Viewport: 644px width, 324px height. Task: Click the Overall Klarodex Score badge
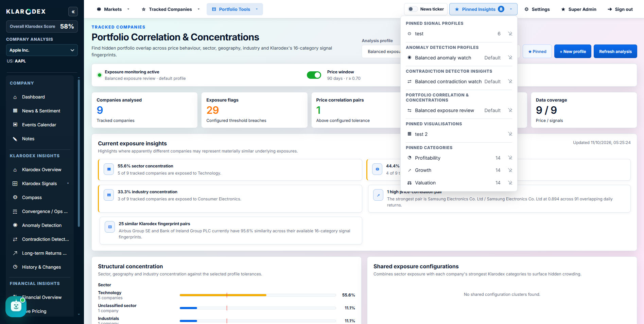42,26
